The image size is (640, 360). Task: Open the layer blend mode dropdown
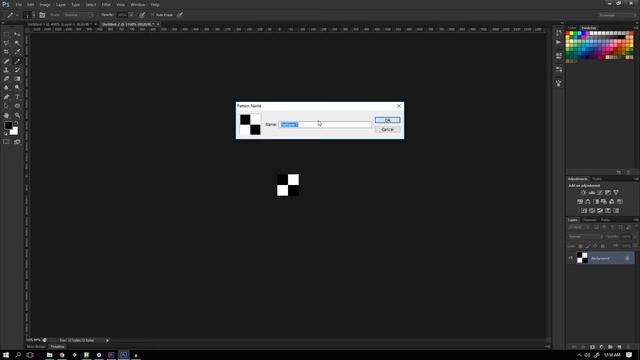[x=585, y=237]
